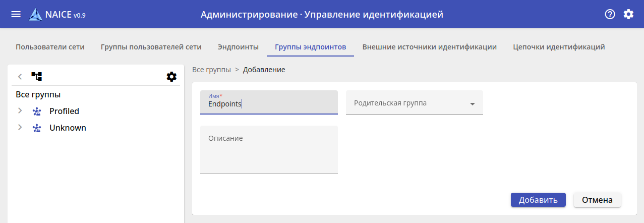Open the hamburger navigation menu
The image size is (644, 223).
coord(16,14)
